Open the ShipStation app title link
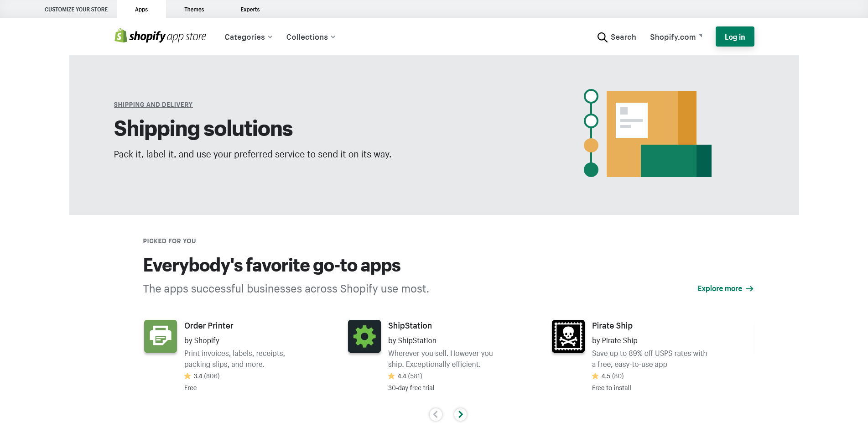This screenshot has width=868, height=423. point(410,326)
